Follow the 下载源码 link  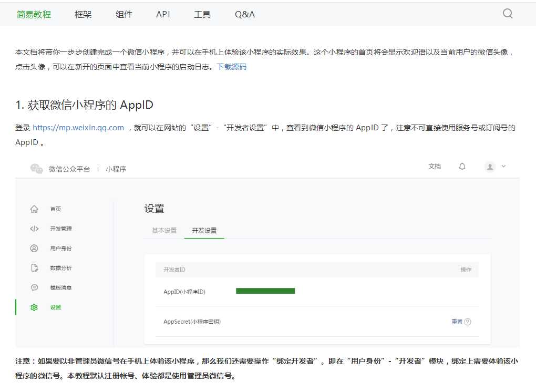231,67
